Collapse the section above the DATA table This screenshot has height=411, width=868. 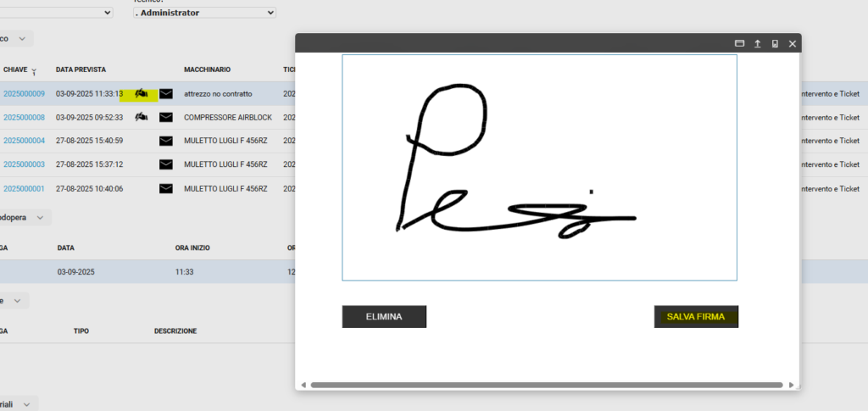click(x=40, y=218)
